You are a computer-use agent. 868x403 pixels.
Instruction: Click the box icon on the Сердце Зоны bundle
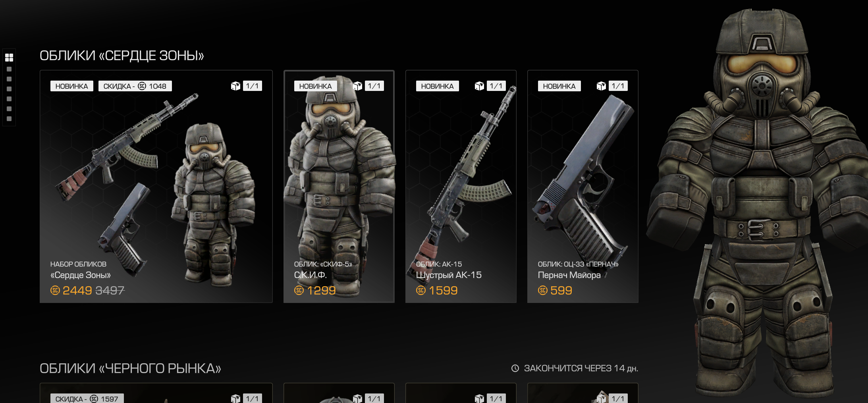click(235, 86)
